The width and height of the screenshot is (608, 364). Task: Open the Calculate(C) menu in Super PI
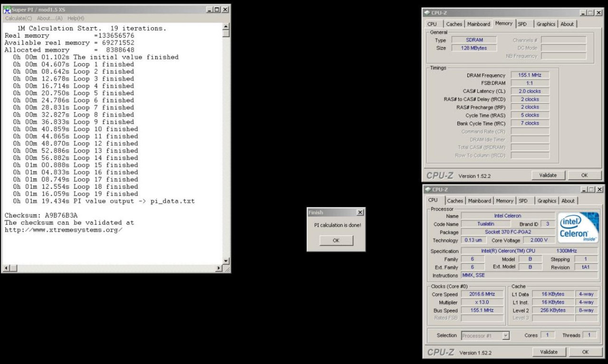tap(19, 18)
